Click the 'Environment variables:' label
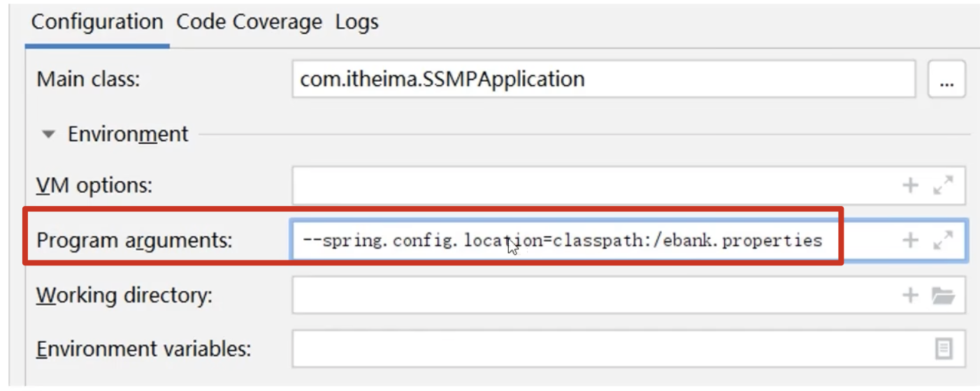980x391 pixels. click(x=143, y=348)
